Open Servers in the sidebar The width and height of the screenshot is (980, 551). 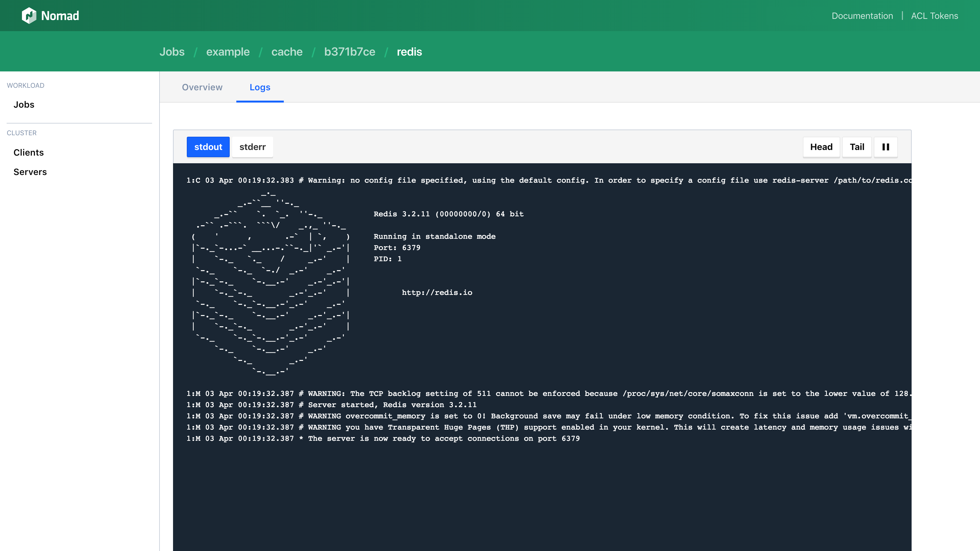[30, 172]
